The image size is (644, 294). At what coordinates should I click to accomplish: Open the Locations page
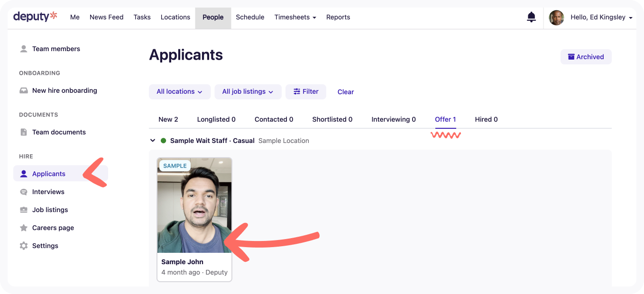click(175, 17)
